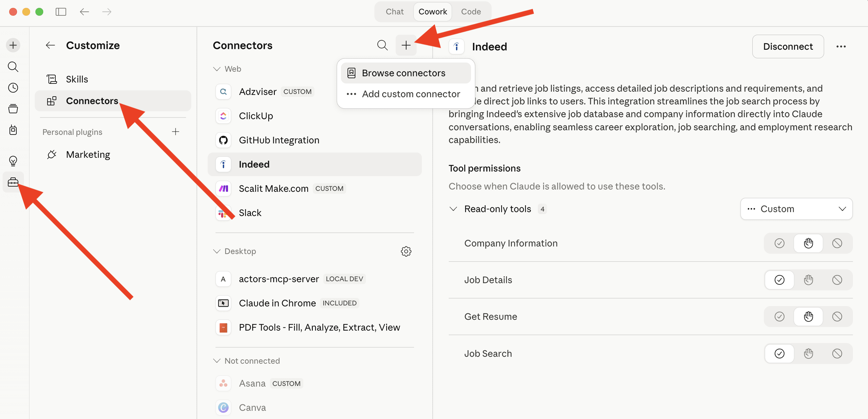Open the Custom permissions dropdown
The image size is (868, 419).
(796, 209)
